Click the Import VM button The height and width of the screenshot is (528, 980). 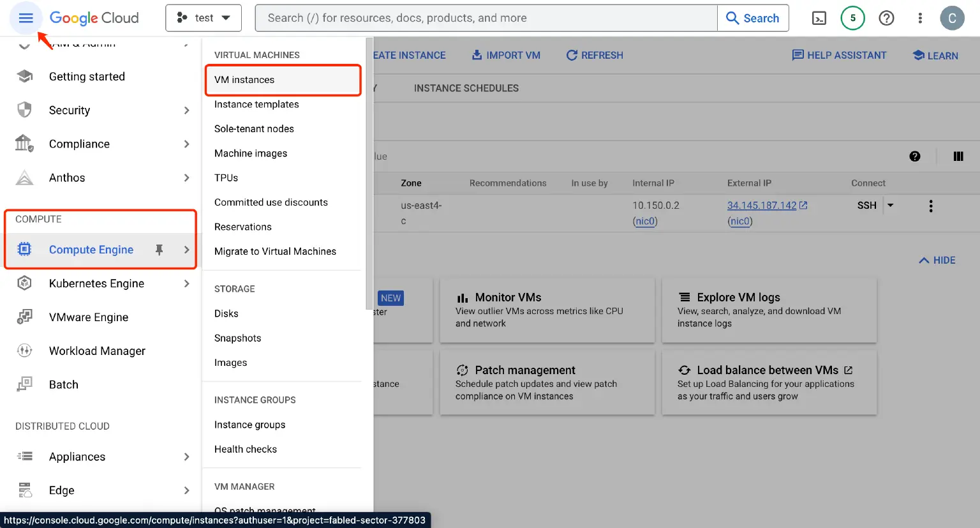coord(506,55)
